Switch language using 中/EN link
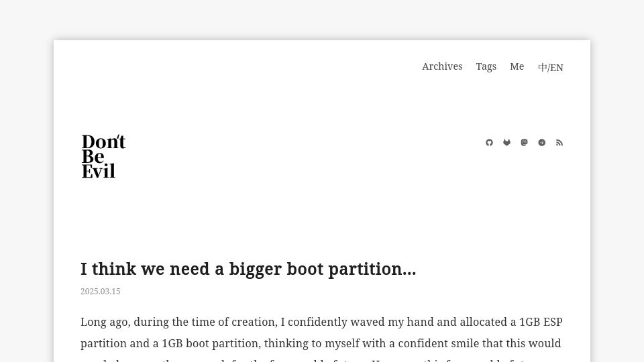This screenshot has width=644, height=362. [x=550, y=67]
